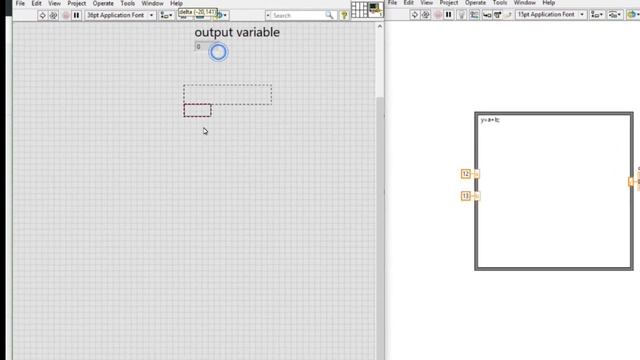Click the formula text y=a+b;
Screen dimensions: 640x360
(490, 120)
